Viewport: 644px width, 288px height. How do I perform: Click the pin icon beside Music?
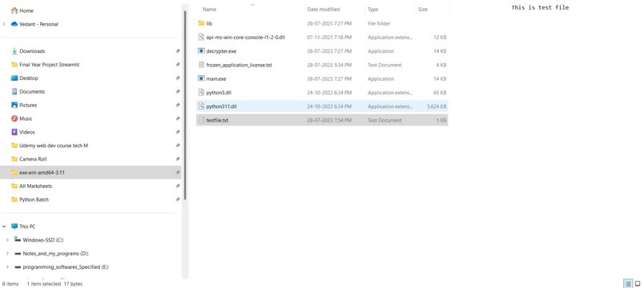pyautogui.click(x=178, y=118)
